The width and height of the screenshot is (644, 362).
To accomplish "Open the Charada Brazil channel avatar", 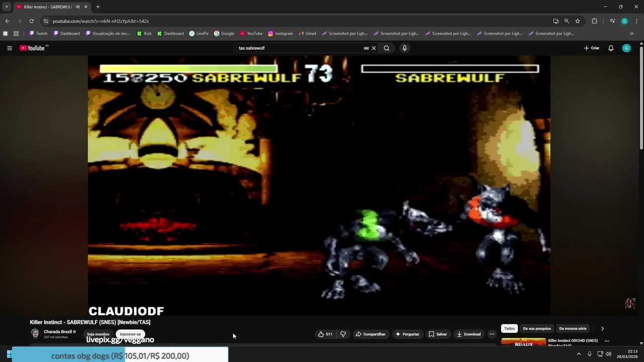I will pos(35,334).
